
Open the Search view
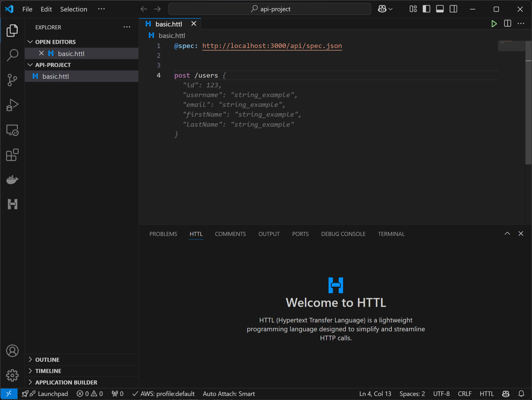[x=12, y=55]
